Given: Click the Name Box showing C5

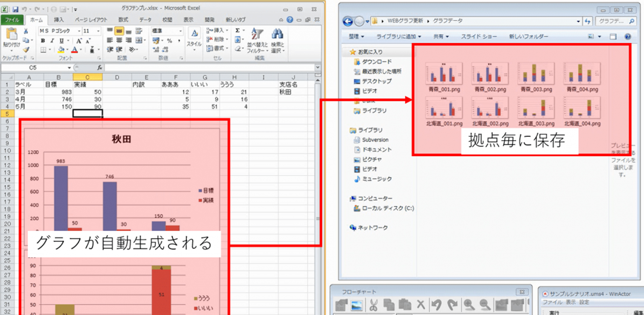Looking at the screenshot, I should coord(33,67).
